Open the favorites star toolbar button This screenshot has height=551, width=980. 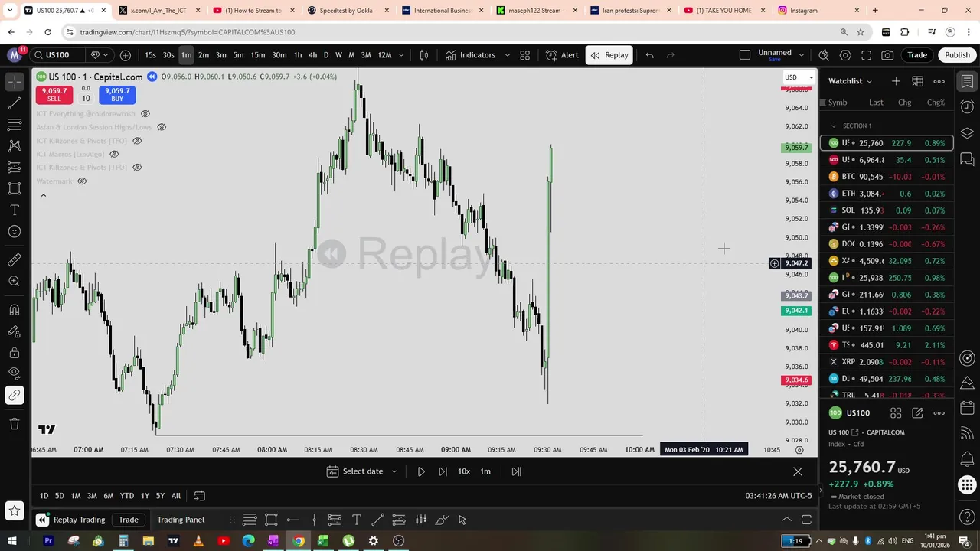15,510
